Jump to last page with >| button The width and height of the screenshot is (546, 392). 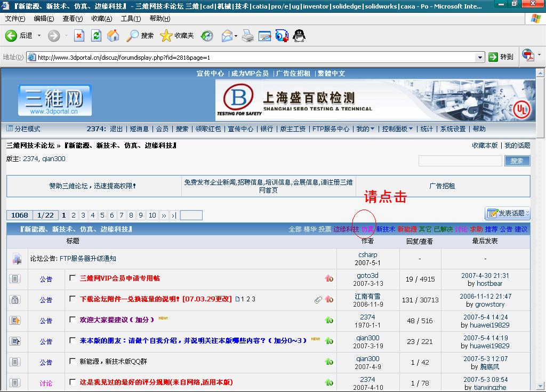pos(174,215)
